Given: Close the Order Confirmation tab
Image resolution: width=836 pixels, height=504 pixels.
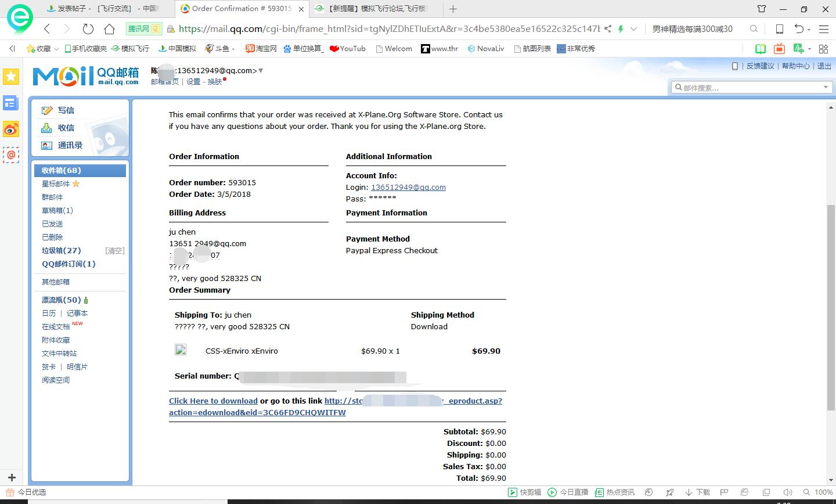Looking at the screenshot, I should tap(301, 9).
